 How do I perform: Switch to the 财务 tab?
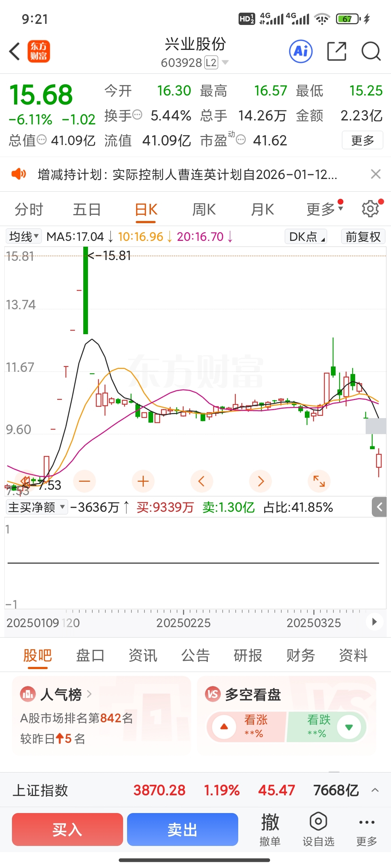coord(300,655)
